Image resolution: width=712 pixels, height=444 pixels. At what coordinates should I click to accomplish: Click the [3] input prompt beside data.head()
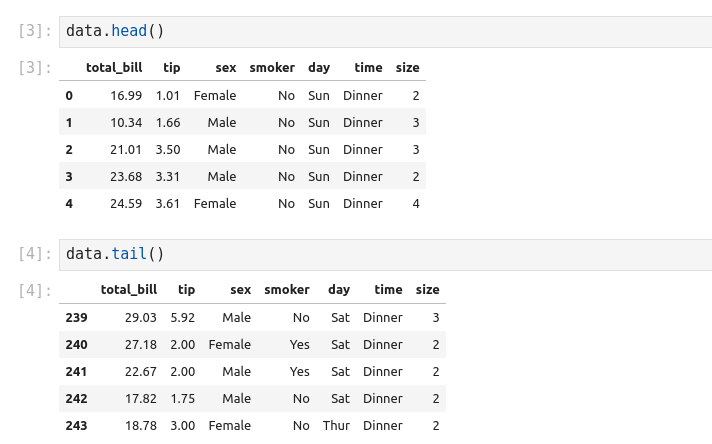coord(35,31)
